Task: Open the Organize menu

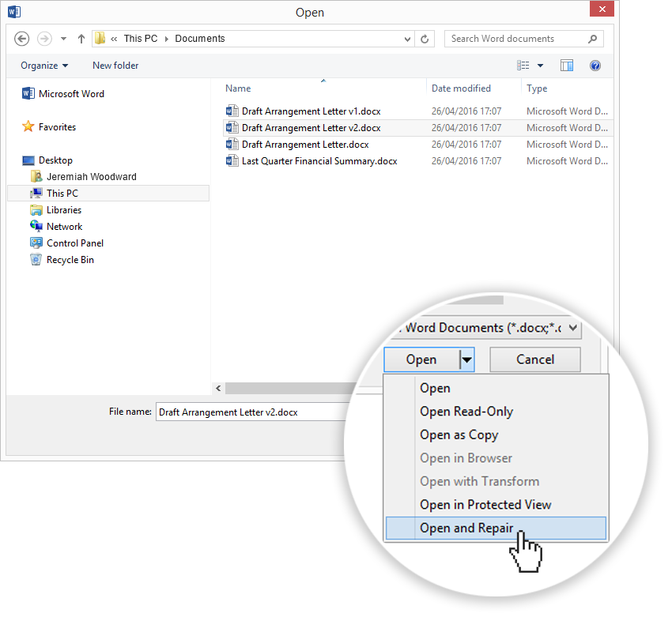Action: (x=44, y=66)
